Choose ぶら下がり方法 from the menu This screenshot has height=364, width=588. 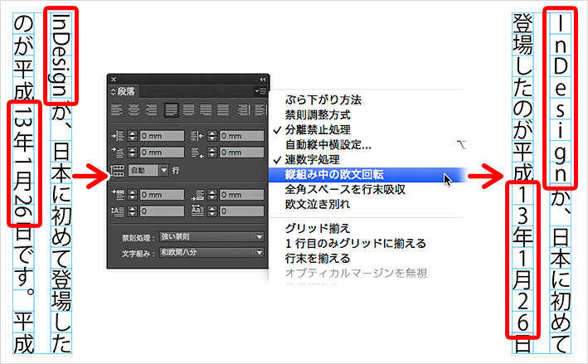(x=323, y=99)
